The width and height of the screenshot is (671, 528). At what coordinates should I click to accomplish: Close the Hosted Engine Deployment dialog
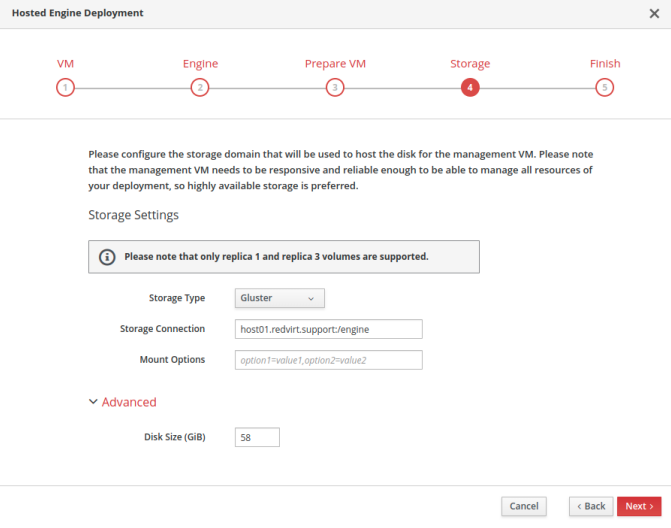click(654, 13)
